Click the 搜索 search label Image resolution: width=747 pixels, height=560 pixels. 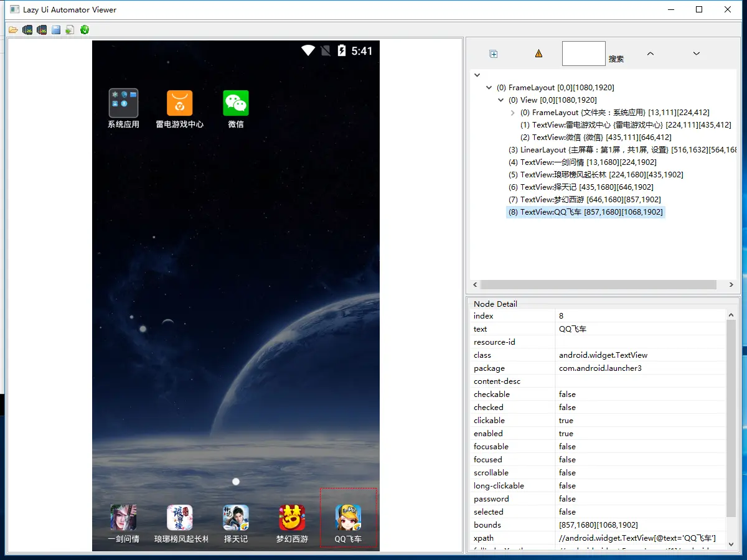(x=616, y=58)
